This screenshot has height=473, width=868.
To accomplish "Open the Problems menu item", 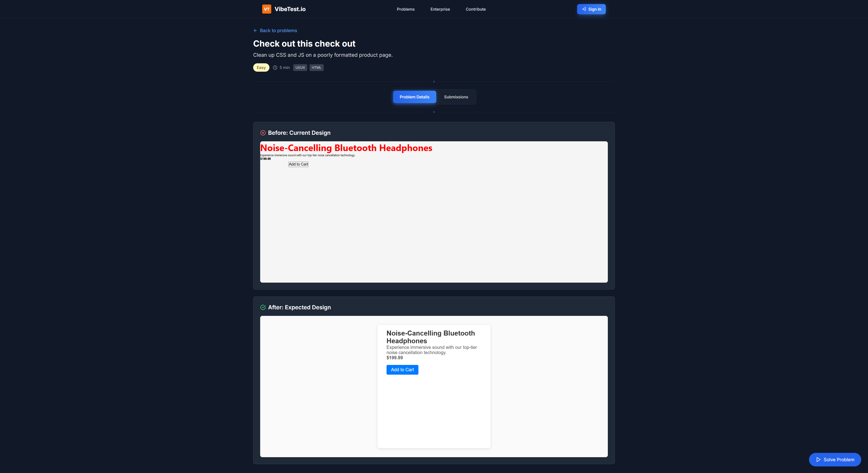I will pyautogui.click(x=406, y=9).
